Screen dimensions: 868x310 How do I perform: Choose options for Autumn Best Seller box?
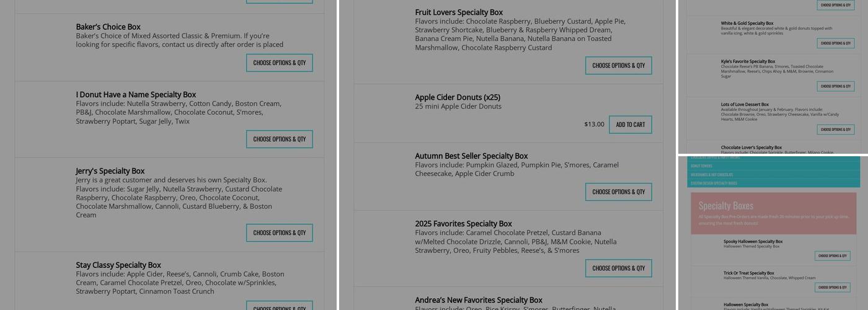618,192
